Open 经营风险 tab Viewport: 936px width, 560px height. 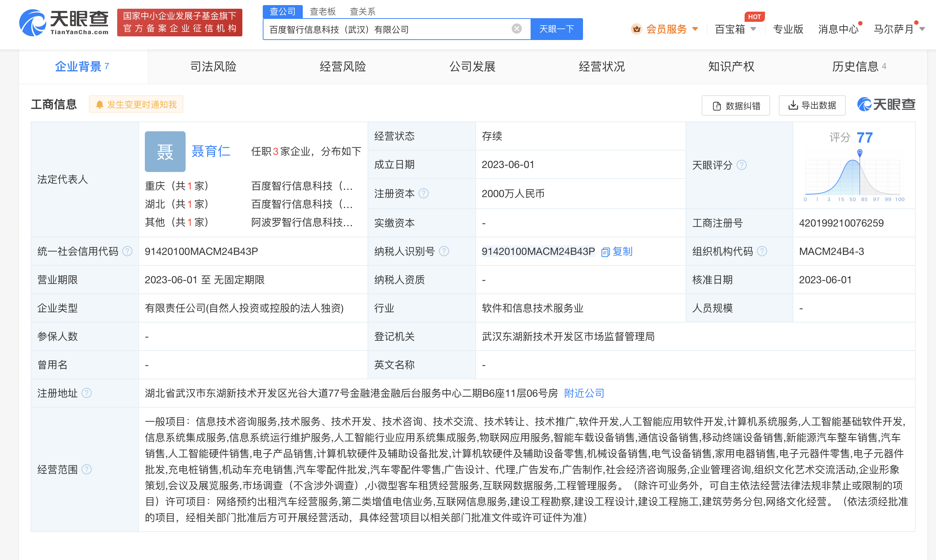click(x=343, y=67)
